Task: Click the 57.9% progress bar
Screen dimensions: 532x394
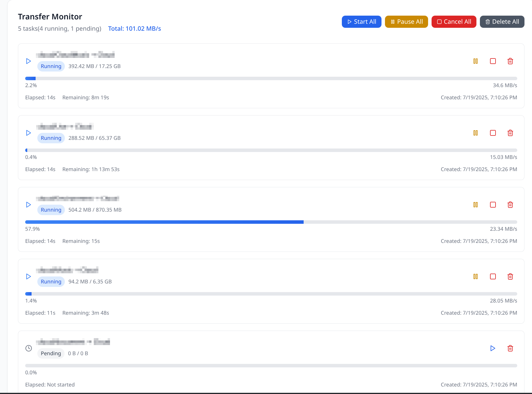Action: (271, 222)
